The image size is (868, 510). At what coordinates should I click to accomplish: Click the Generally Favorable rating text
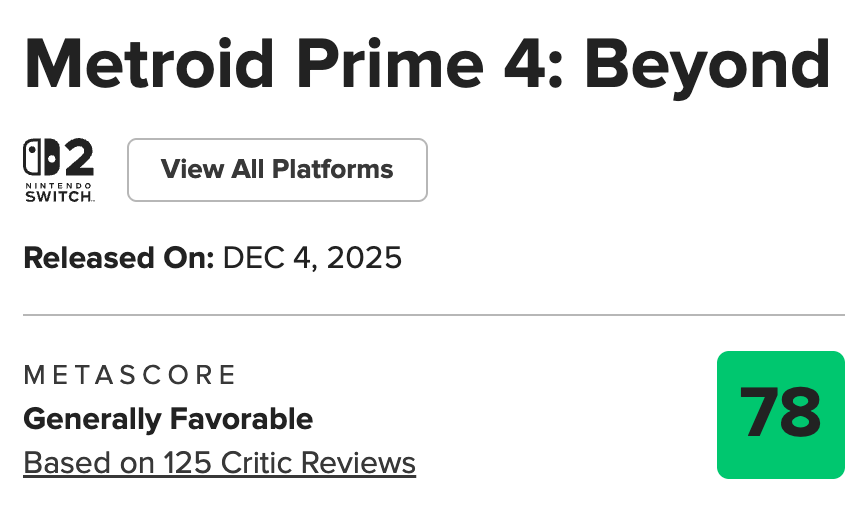click(x=168, y=418)
